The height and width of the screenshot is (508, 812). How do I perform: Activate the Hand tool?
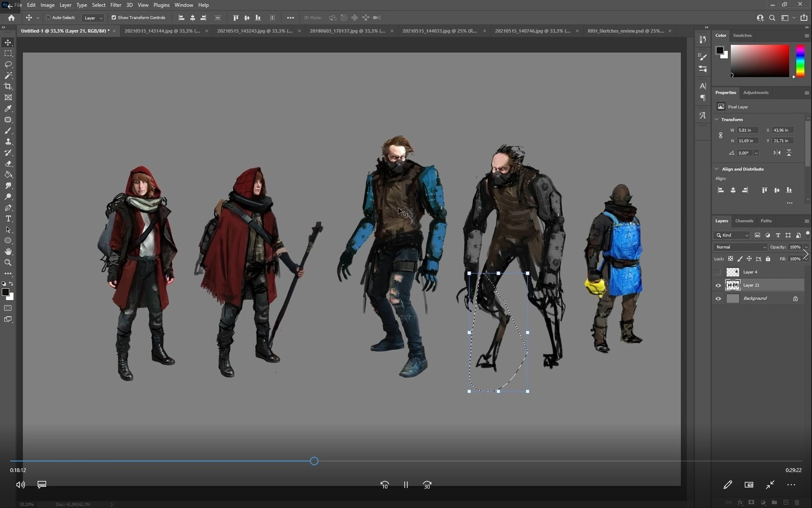[x=8, y=252]
